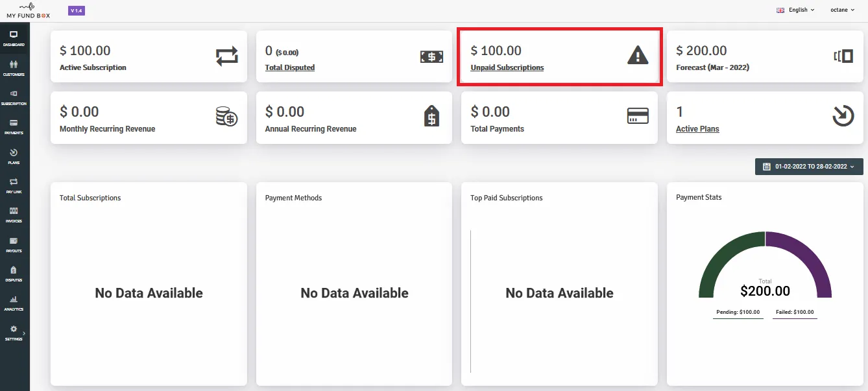The width and height of the screenshot is (868, 391).
Task: Open the Unpaid Subscriptions link
Action: tap(507, 67)
